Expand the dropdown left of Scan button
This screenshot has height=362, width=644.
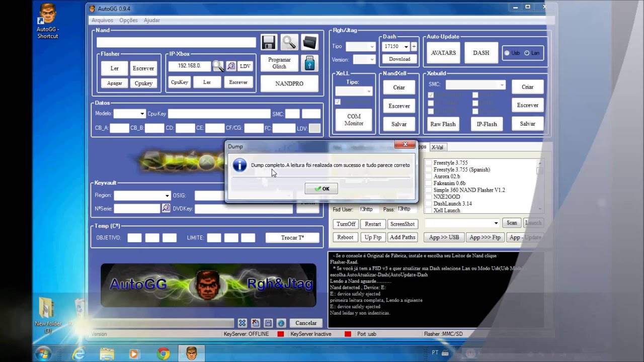click(496, 223)
